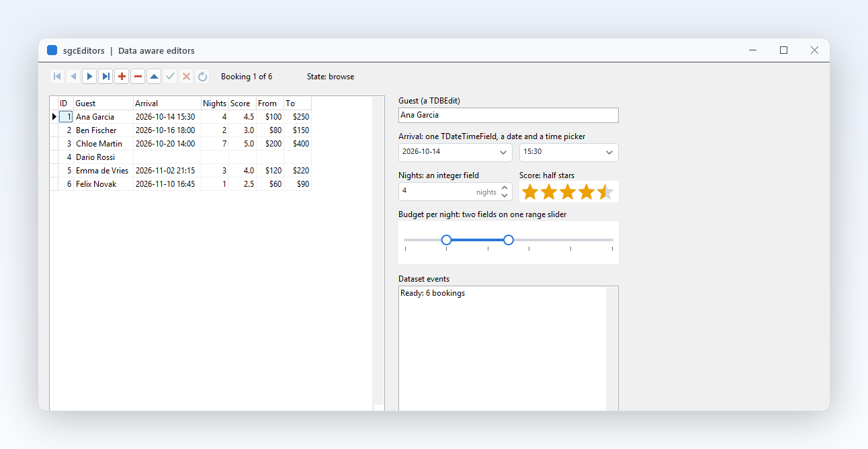Click the lower budget slider handle
The width and height of the screenshot is (868, 449).
pos(446,240)
